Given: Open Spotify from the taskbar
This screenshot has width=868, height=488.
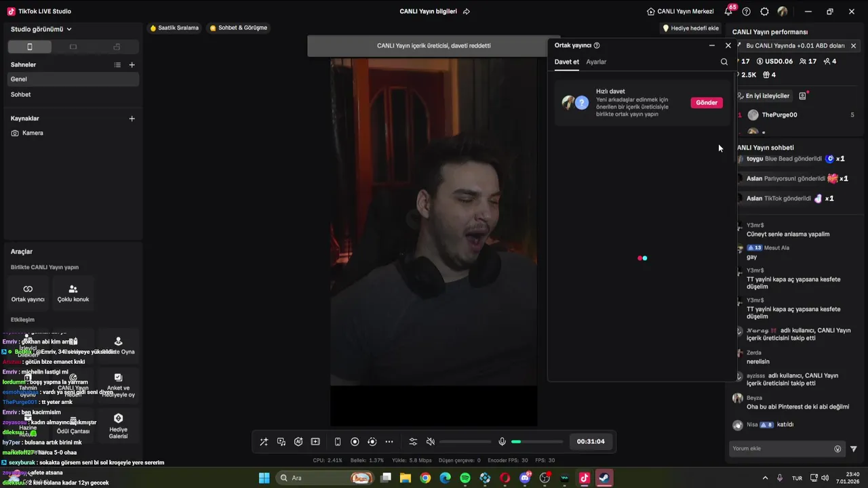Looking at the screenshot, I should coord(465,478).
